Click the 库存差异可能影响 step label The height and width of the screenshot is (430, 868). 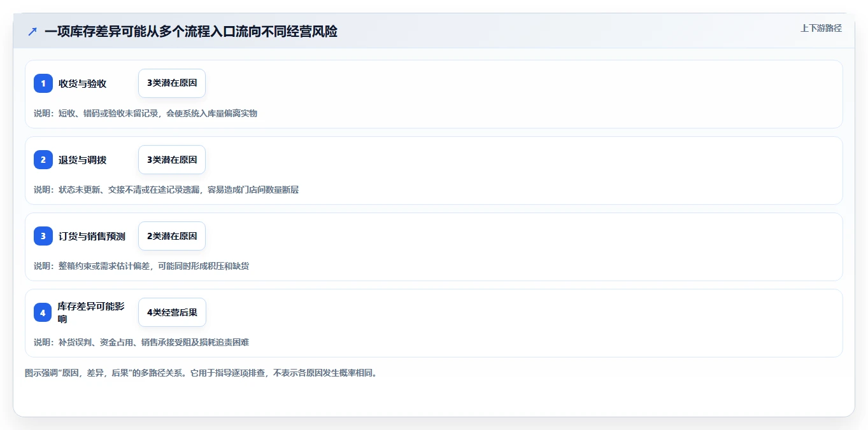point(91,312)
